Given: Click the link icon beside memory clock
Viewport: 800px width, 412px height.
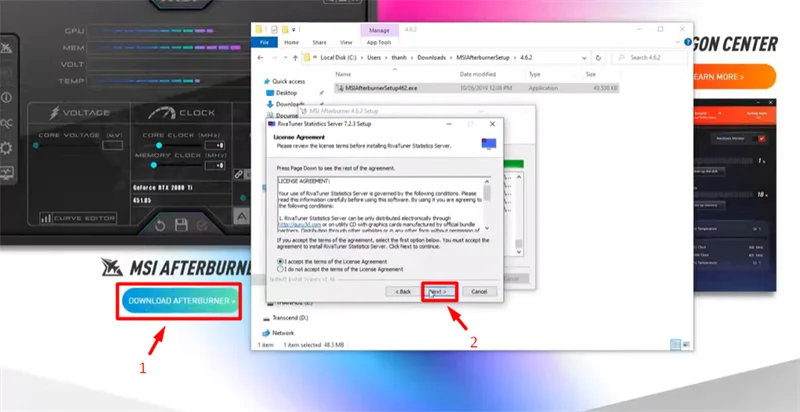Looking at the screenshot, I should coord(239,174).
